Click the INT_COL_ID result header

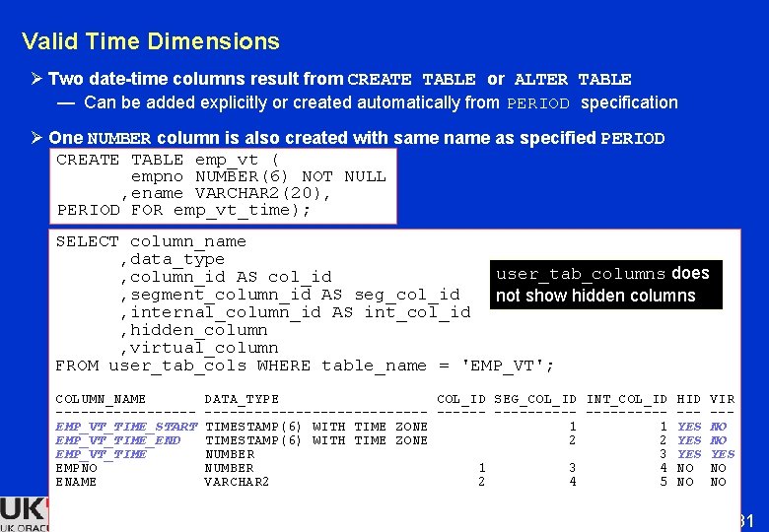(627, 399)
